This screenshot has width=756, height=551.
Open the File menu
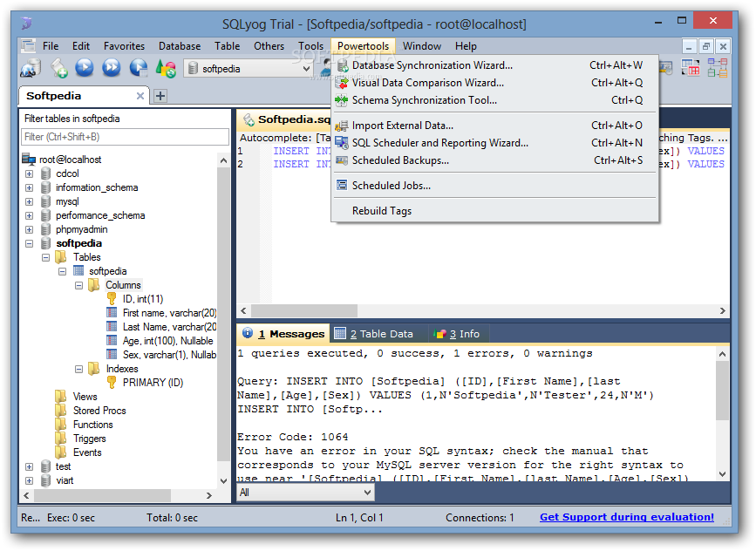51,46
